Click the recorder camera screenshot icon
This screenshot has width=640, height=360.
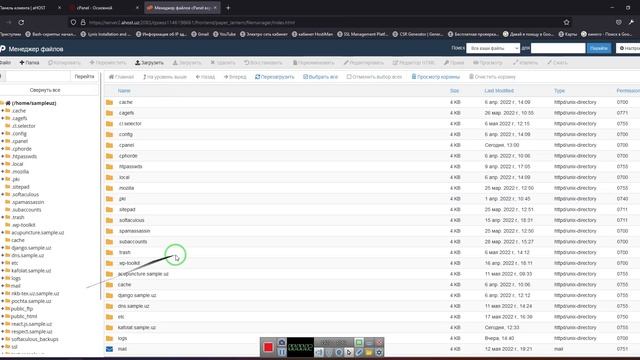point(282,342)
